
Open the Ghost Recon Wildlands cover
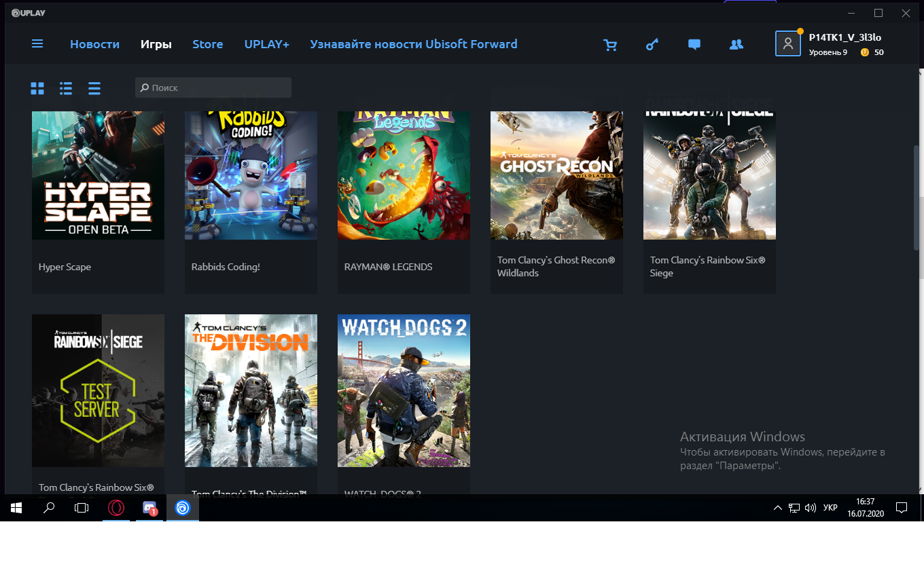point(556,175)
